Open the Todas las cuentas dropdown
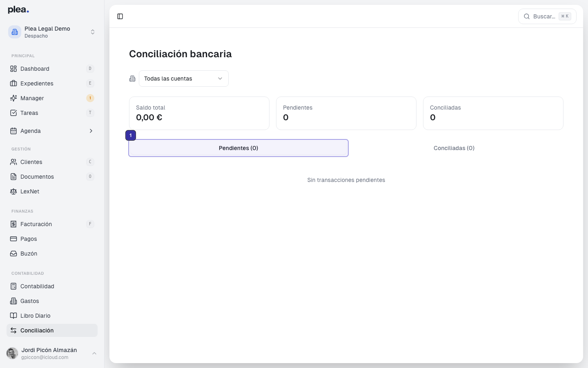588x368 pixels. [183, 79]
